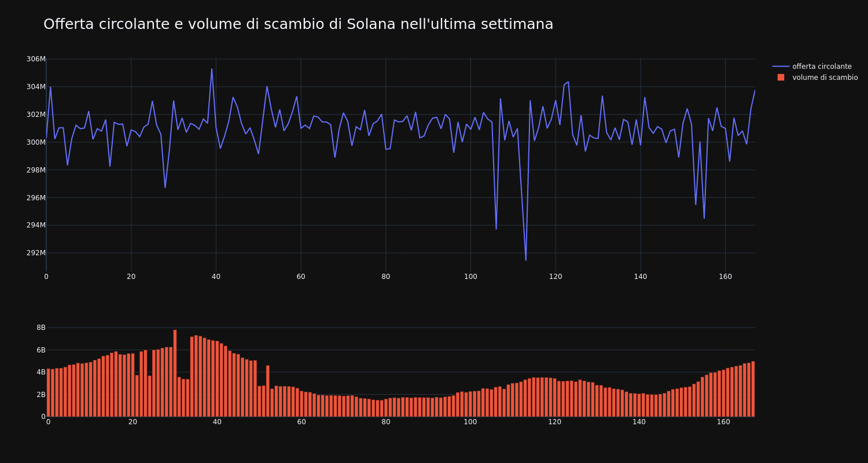This screenshot has width=868, height=463.
Task: Click the 292M y-axis label
Action: pos(36,253)
